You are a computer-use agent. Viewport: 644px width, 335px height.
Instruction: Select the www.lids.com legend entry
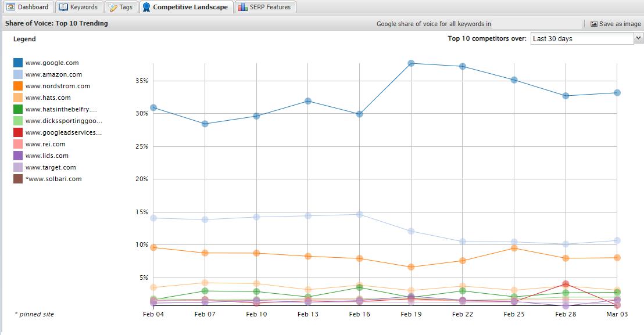point(46,156)
